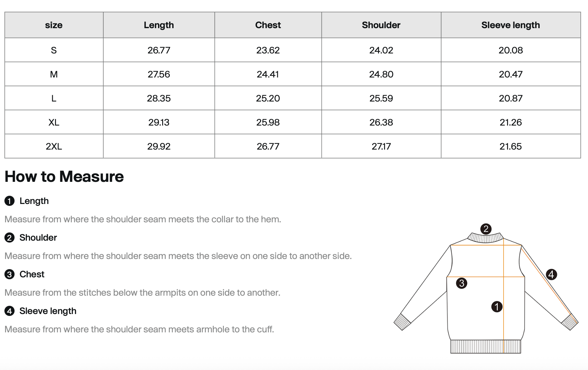Screen dimensions: 588x370
Task: Select the 2XL size row label
Action: (x=54, y=146)
